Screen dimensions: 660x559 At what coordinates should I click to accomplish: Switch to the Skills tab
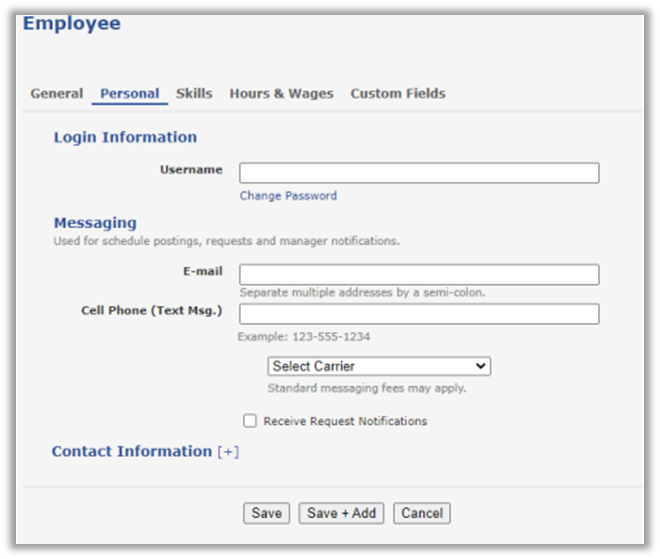pos(194,94)
